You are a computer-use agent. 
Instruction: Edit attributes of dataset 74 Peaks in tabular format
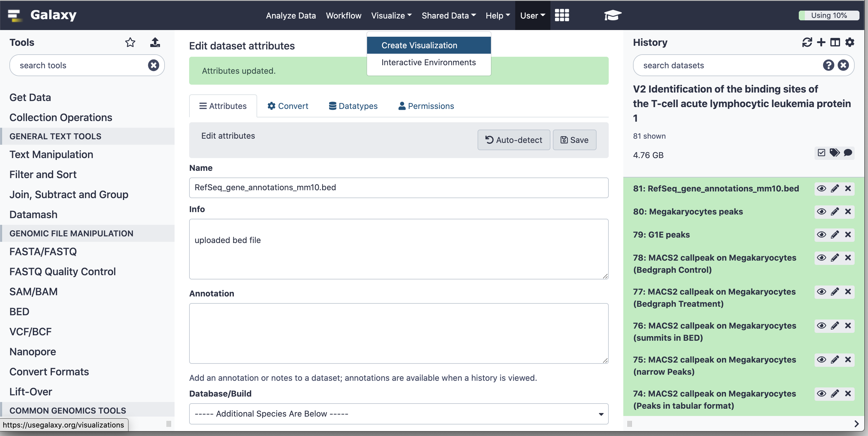click(835, 394)
